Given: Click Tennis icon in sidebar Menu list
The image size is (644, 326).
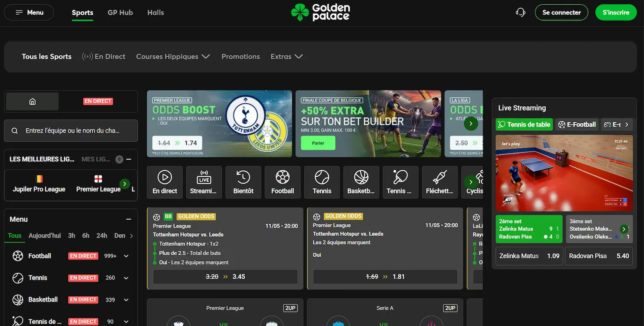Looking at the screenshot, I should [x=18, y=278].
